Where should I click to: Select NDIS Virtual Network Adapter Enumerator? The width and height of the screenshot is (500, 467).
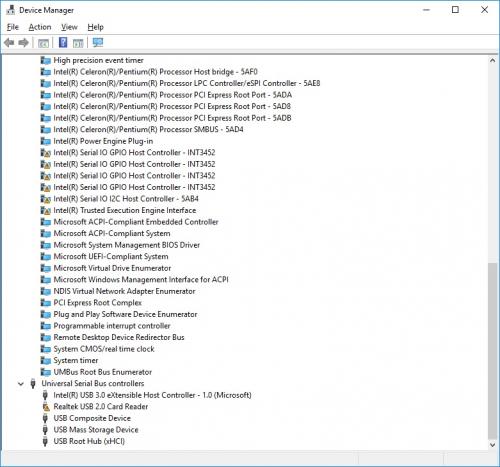124,291
